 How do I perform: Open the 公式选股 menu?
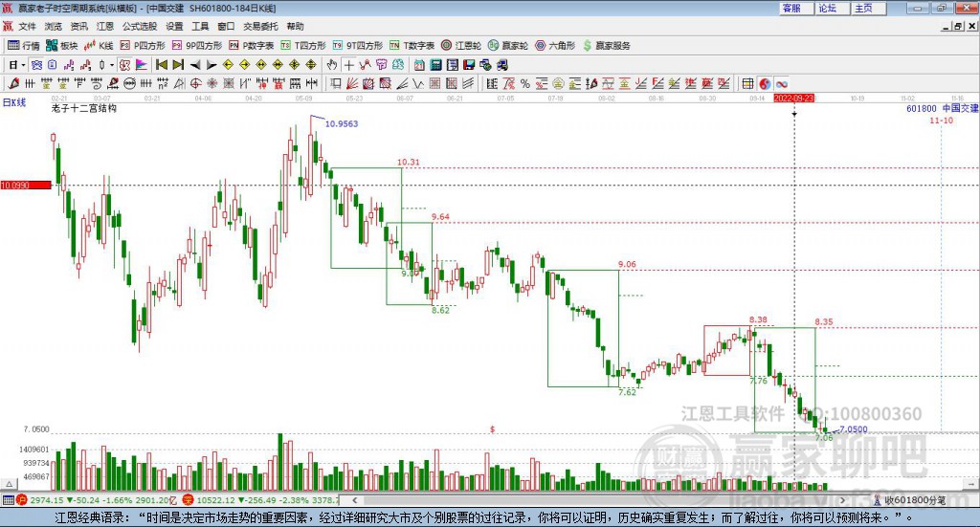(140, 26)
